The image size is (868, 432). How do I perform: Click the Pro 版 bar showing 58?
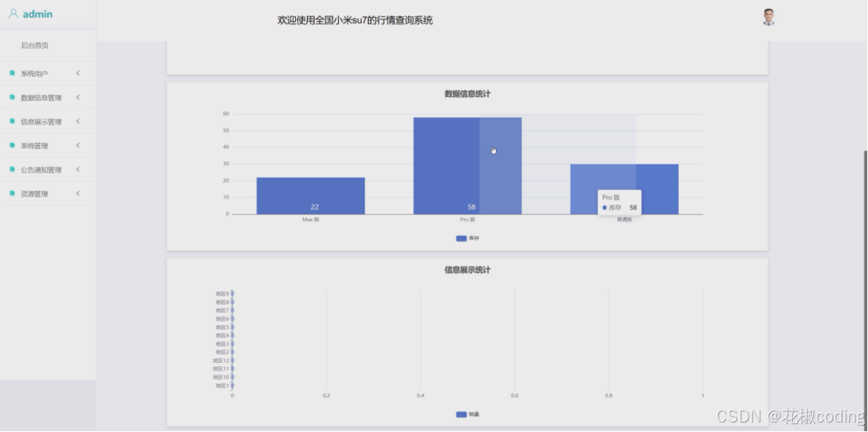click(x=467, y=165)
